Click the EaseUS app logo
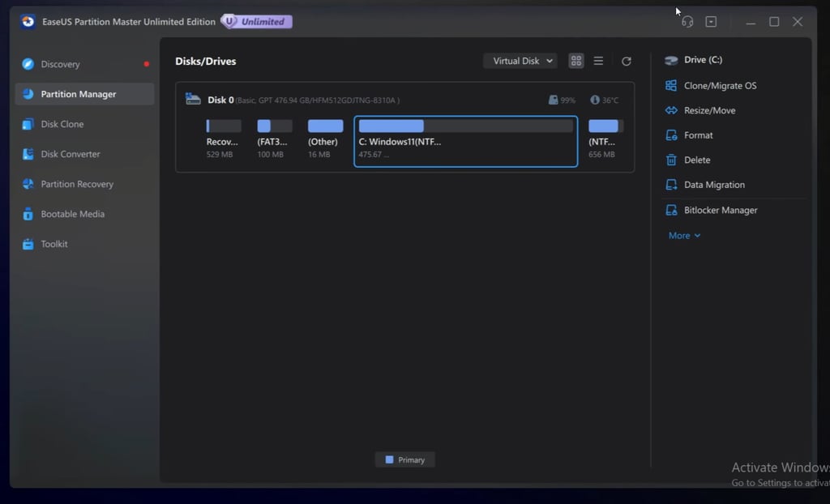The height and width of the screenshot is (504, 830). click(x=28, y=22)
